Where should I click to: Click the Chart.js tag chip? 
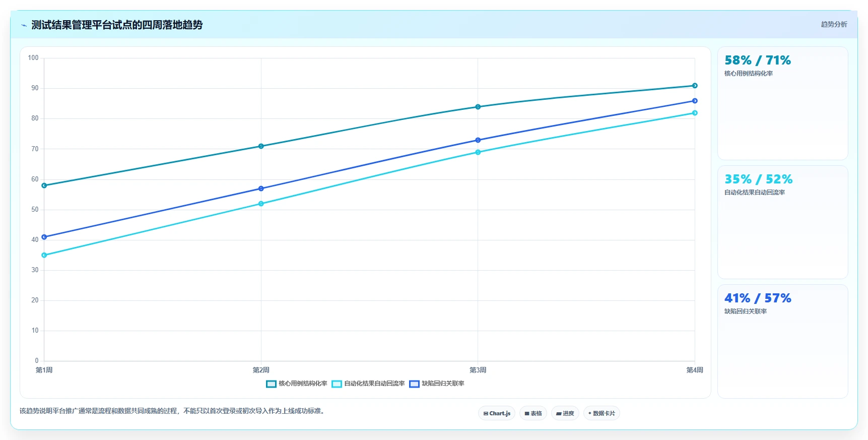pos(497,413)
